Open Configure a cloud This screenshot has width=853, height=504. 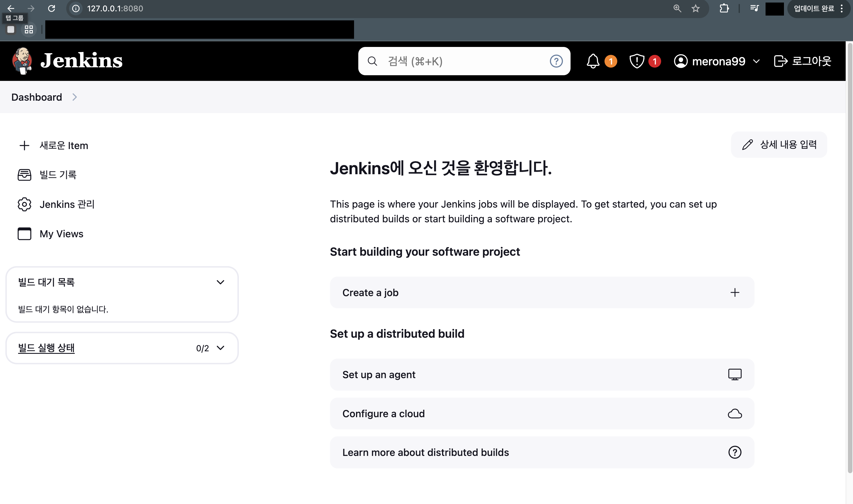(542, 413)
